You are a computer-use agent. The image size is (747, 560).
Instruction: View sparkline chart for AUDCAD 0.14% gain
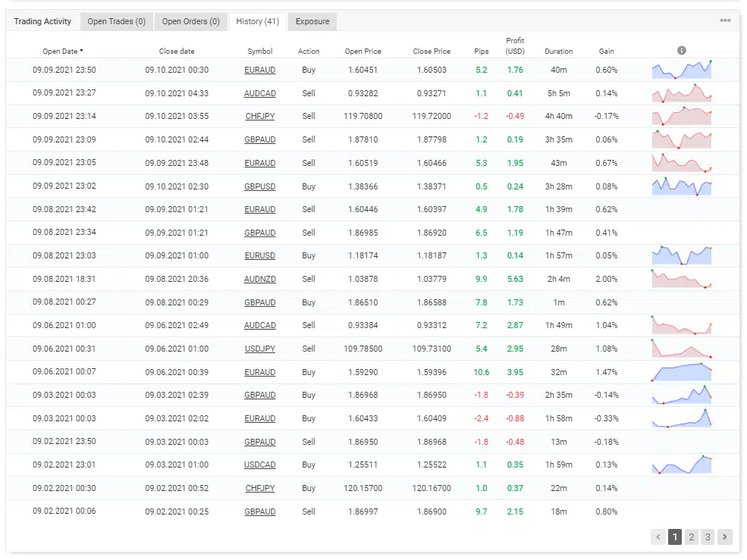coord(682,93)
